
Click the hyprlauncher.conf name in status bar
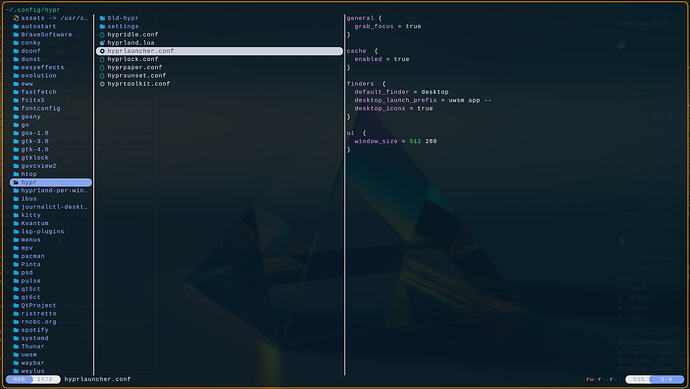(98, 379)
